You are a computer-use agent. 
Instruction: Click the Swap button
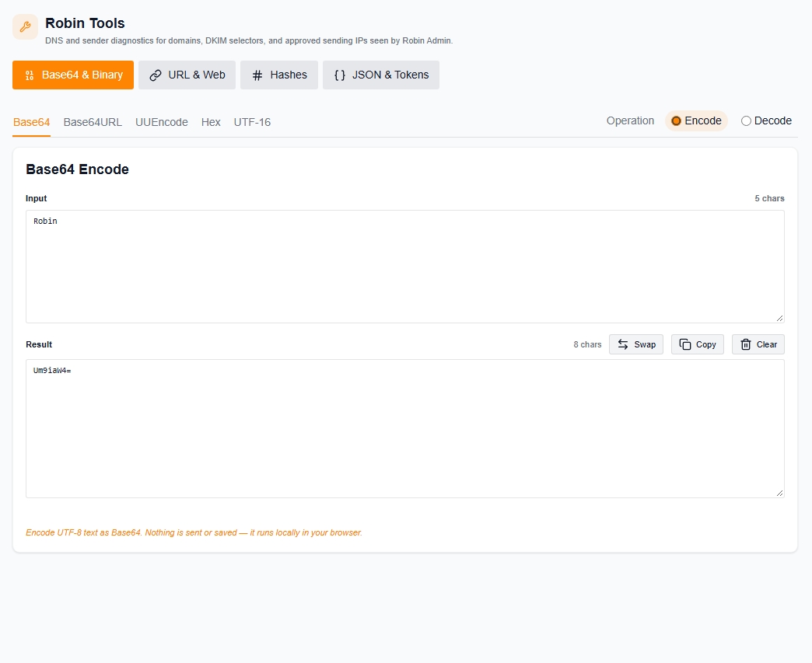(636, 344)
